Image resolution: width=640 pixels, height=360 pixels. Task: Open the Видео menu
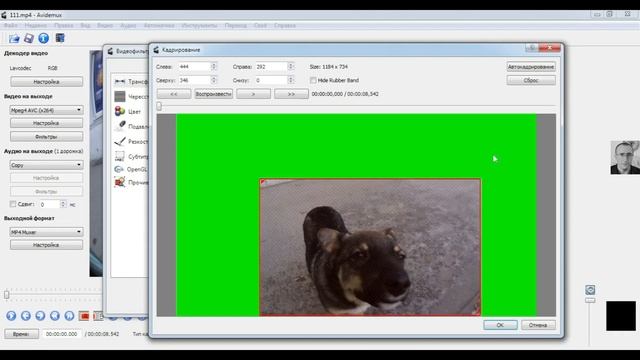coord(105,25)
